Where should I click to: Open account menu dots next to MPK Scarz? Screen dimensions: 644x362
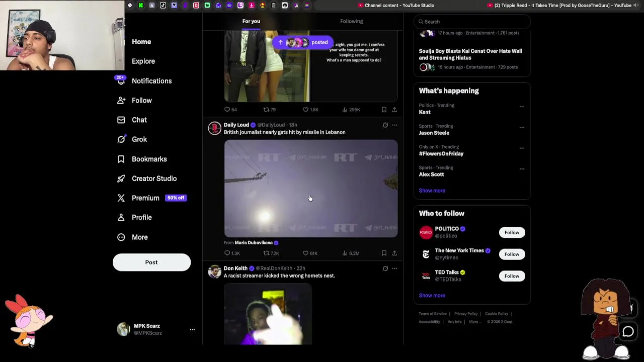[192, 329]
